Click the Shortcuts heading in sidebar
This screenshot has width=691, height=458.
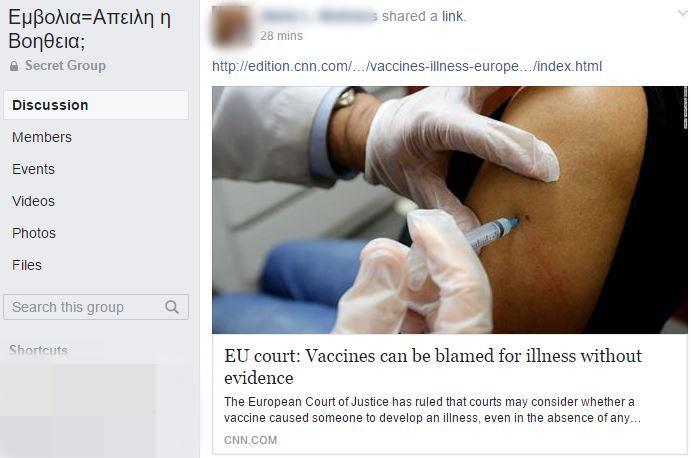click(x=38, y=350)
